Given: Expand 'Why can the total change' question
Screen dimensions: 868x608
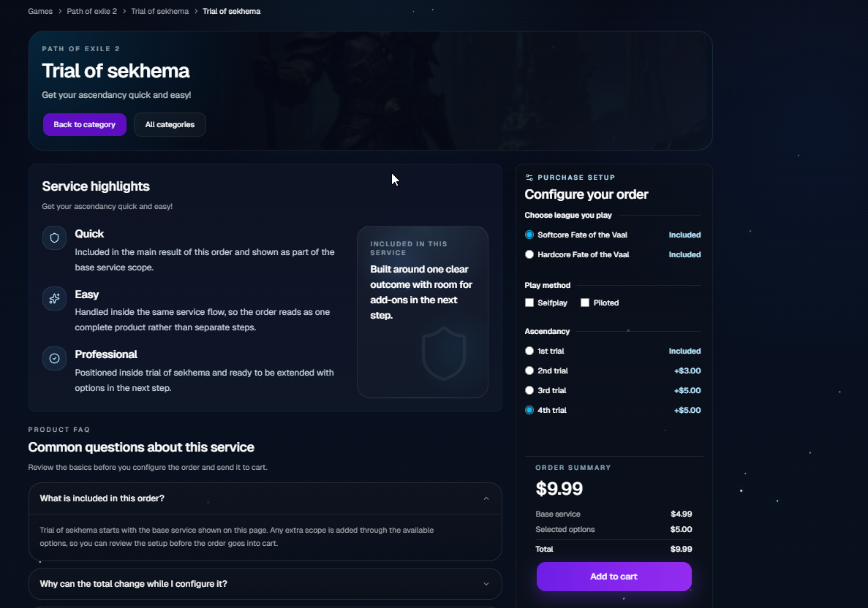Looking at the screenshot, I should [486, 584].
